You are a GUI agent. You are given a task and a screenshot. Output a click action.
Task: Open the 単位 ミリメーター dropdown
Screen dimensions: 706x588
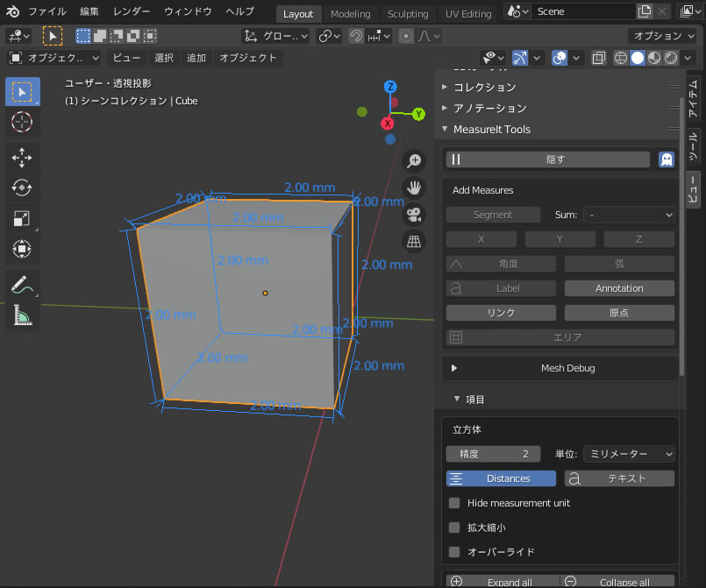(x=629, y=454)
